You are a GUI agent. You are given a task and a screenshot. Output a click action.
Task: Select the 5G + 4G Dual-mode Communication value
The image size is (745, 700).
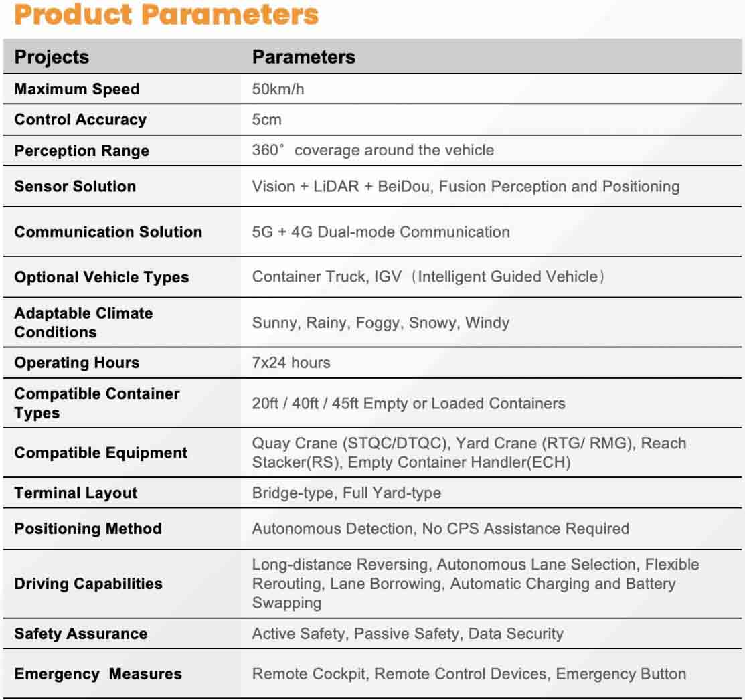[x=380, y=232]
